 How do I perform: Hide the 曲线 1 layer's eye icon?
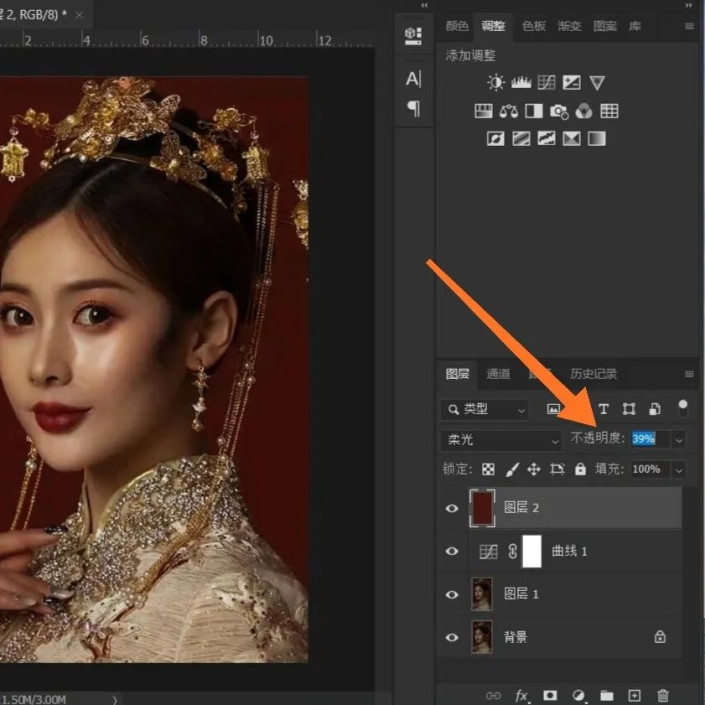(452, 551)
